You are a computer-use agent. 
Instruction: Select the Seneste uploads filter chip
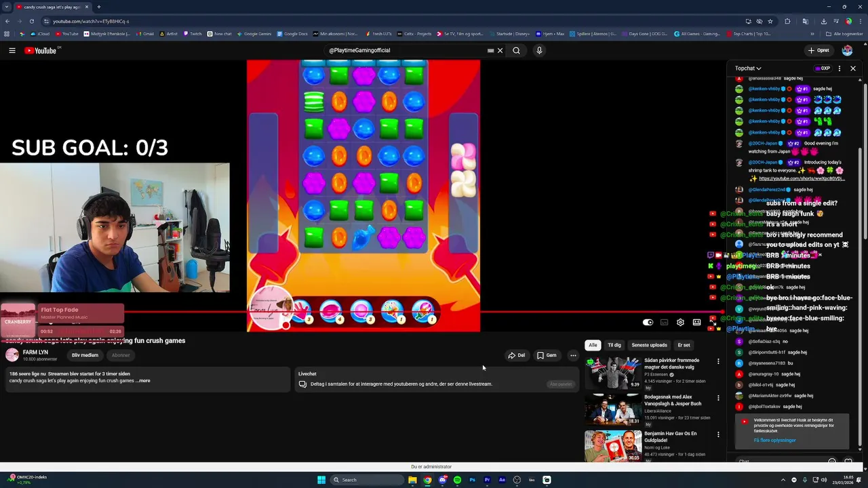[x=649, y=345]
